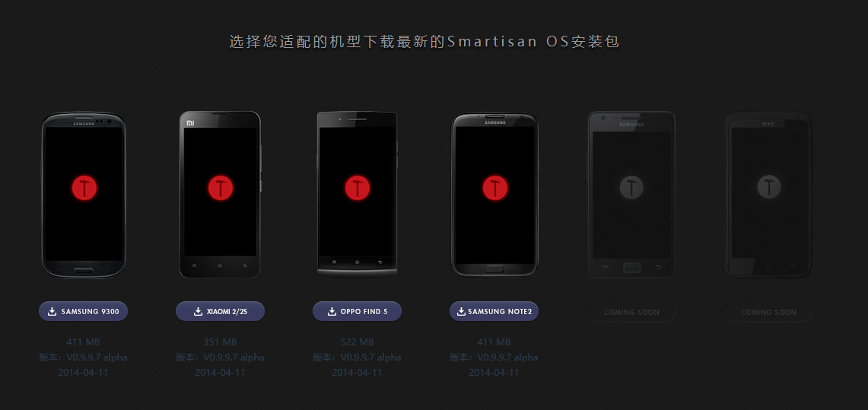Click grey hammer logo on dimmed Samsung phone

631,187
